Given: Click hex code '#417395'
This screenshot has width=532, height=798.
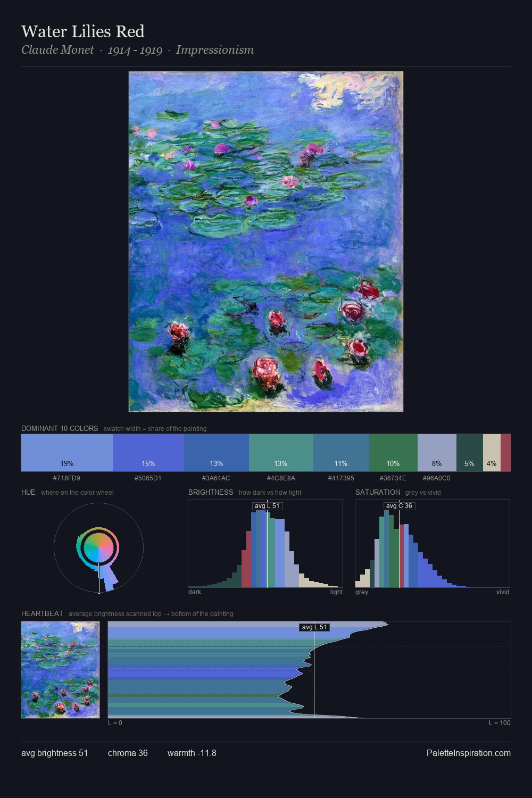Looking at the screenshot, I should [x=341, y=478].
